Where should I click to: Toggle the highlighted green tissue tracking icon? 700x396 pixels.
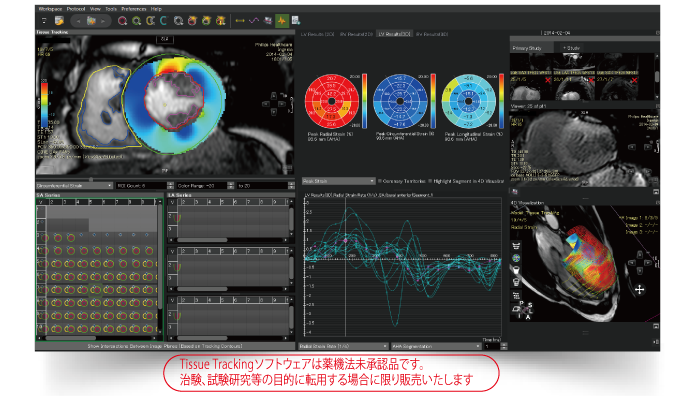pos(282,21)
